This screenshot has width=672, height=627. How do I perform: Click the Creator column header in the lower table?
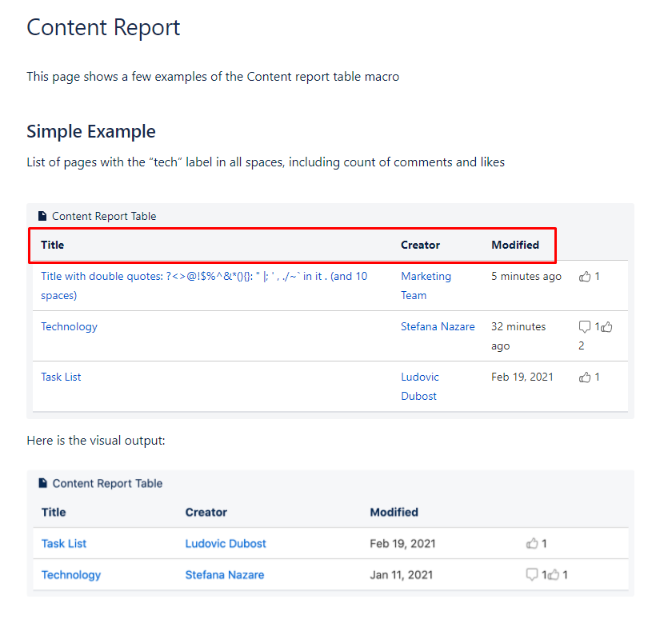point(206,512)
